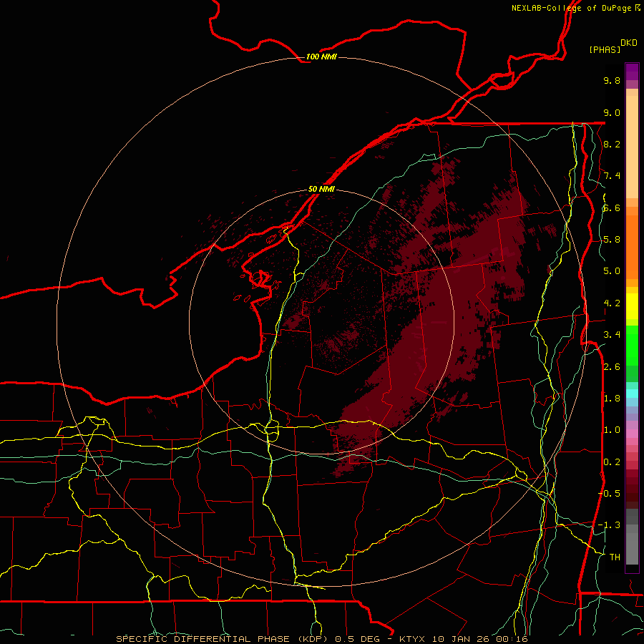Click the 2.6 value on the color scale
644x644 pixels.
coord(612,367)
